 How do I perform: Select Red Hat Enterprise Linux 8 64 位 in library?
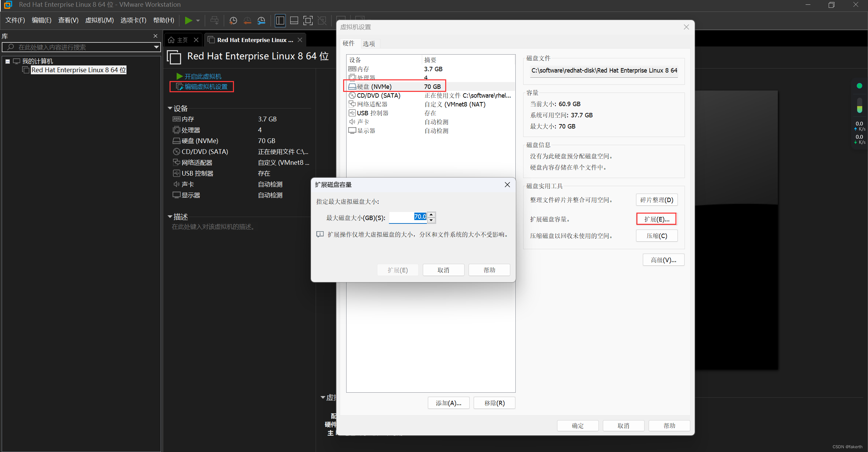79,70
